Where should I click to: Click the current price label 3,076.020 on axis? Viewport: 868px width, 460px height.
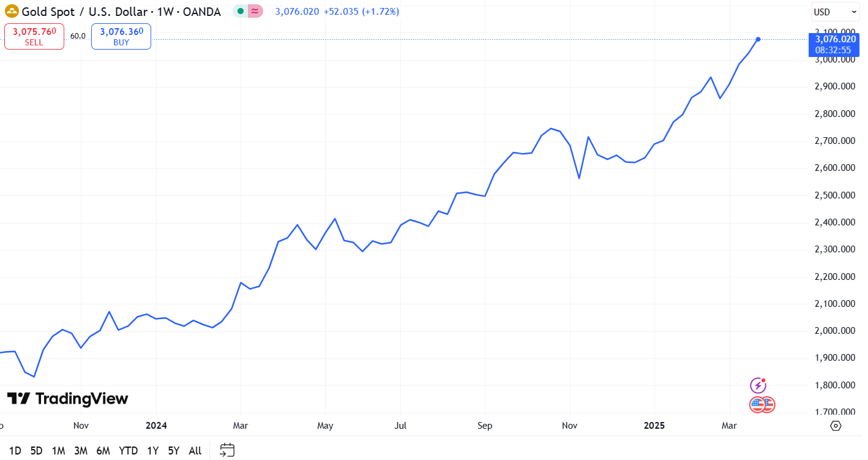tap(835, 39)
